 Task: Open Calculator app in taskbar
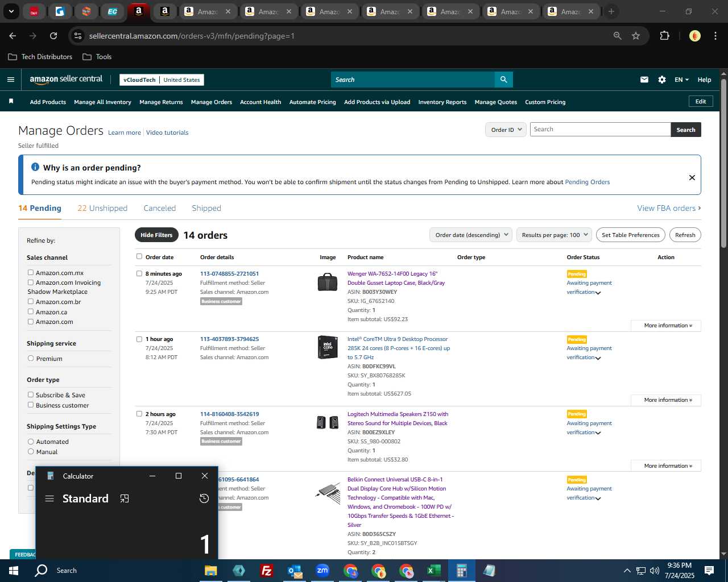[x=462, y=571]
